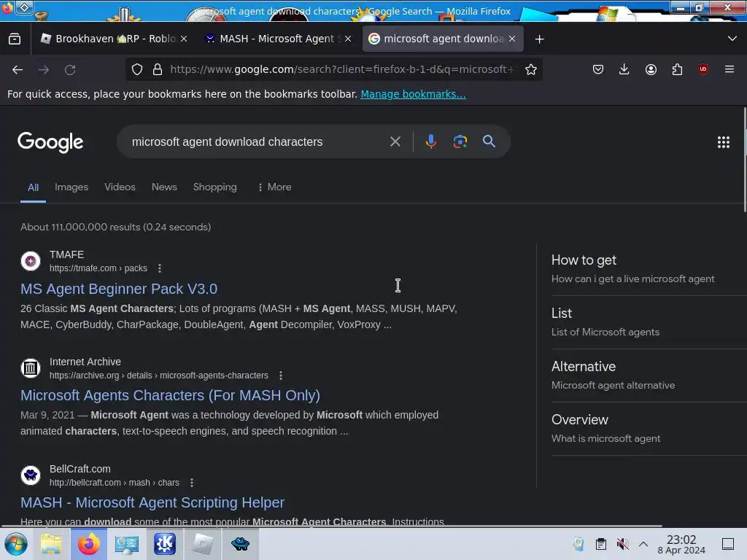Click the BellCraft.com favicon

(x=31, y=475)
